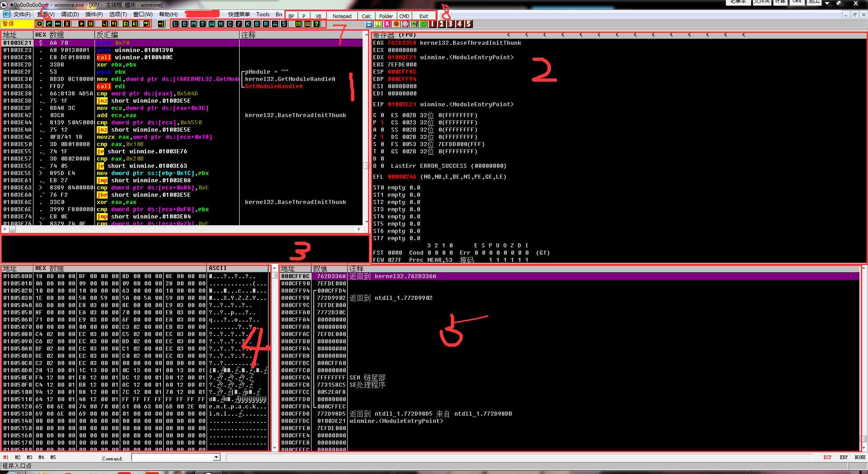Open the Windows (W) icon

[212, 24]
